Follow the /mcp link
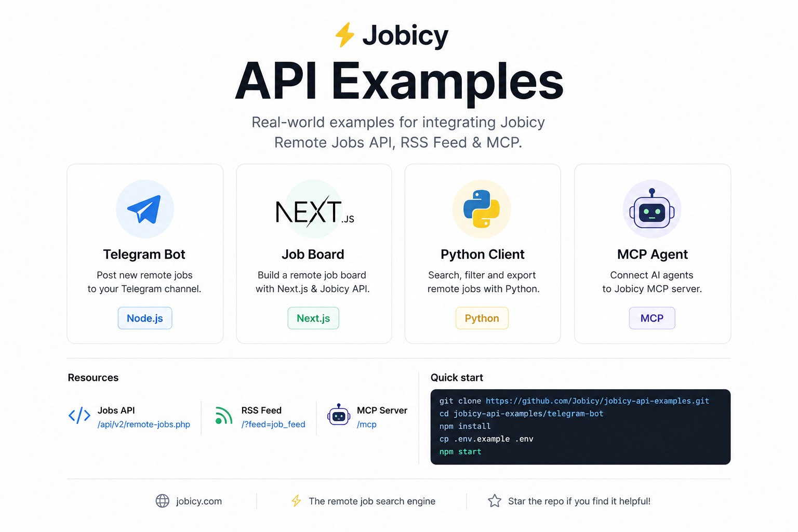 (367, 424)
